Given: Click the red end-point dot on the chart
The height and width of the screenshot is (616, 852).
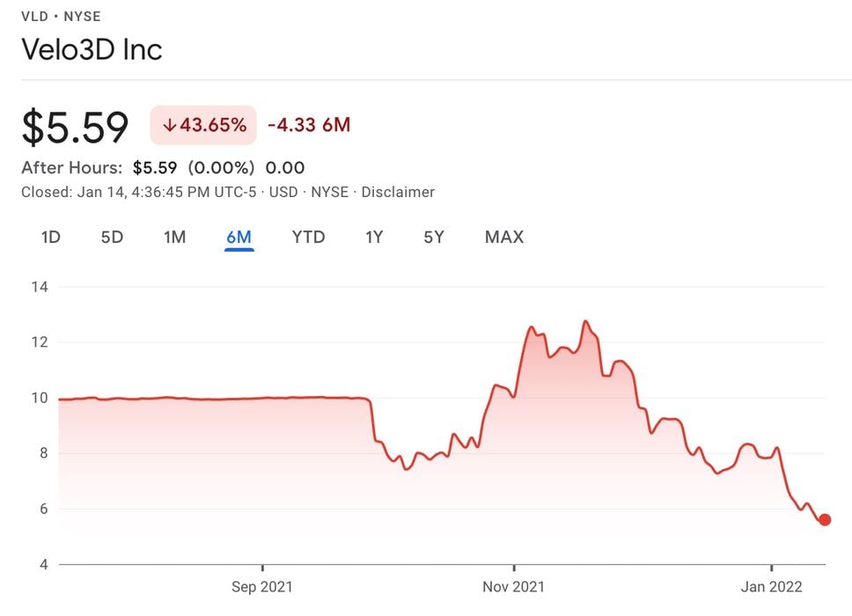Looking at the screenshot, I should (825, 520).
